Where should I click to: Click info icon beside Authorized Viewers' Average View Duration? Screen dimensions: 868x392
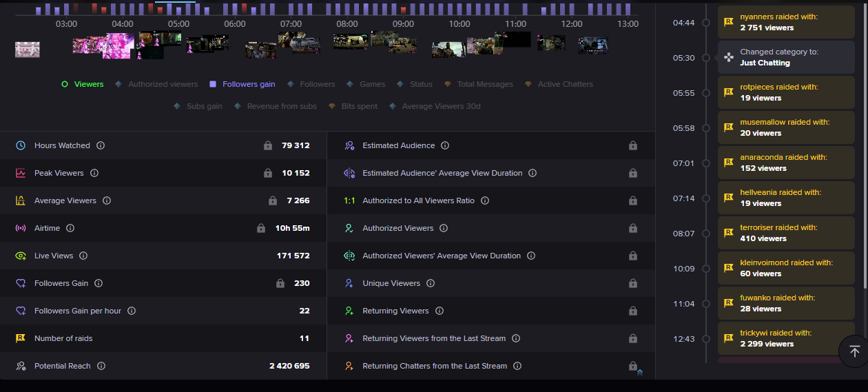531,256
